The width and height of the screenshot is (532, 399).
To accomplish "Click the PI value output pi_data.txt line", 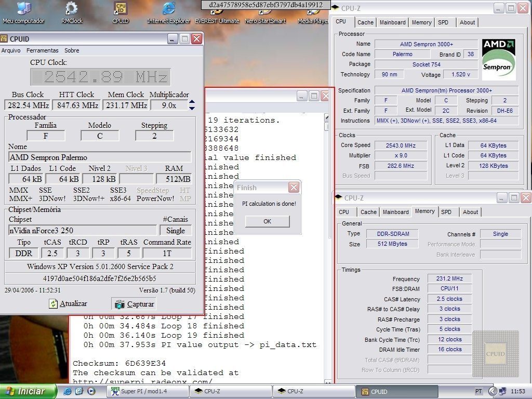I will coord(200,345).
